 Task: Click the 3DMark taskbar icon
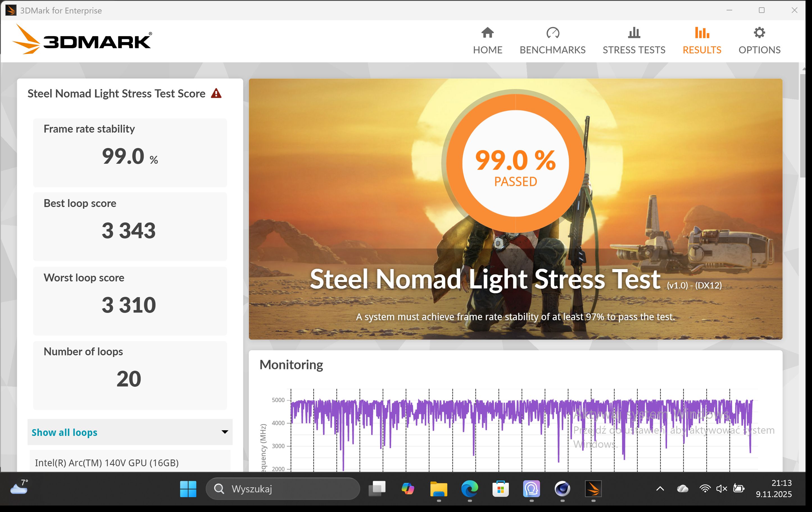click(x=593, y=489)
